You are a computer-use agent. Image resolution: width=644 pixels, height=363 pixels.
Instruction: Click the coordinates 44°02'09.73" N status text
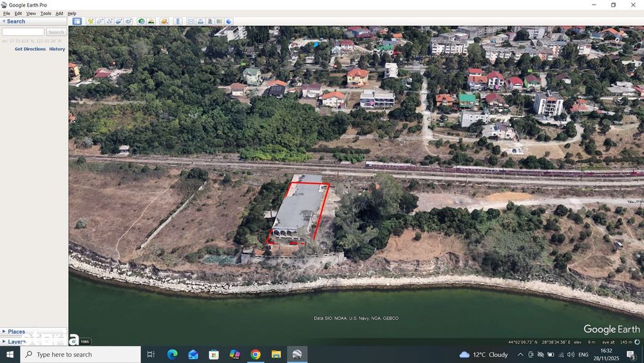(x=523, y=342)
